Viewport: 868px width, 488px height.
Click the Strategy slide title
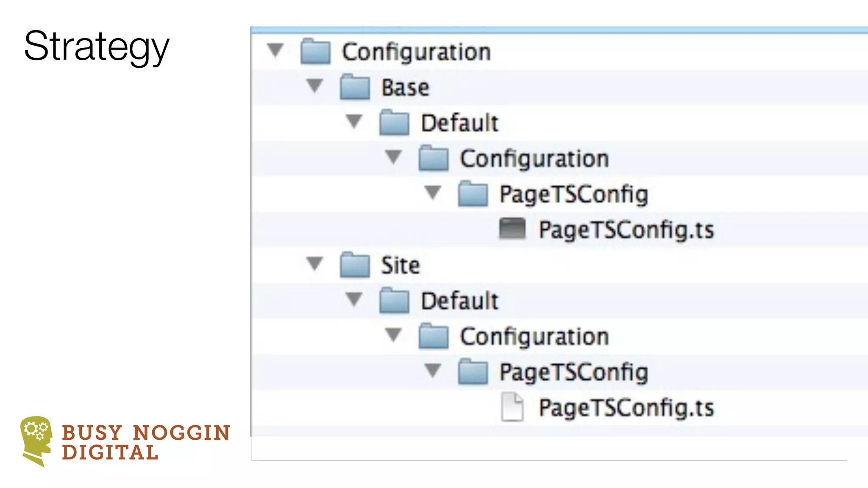point(97,47)
